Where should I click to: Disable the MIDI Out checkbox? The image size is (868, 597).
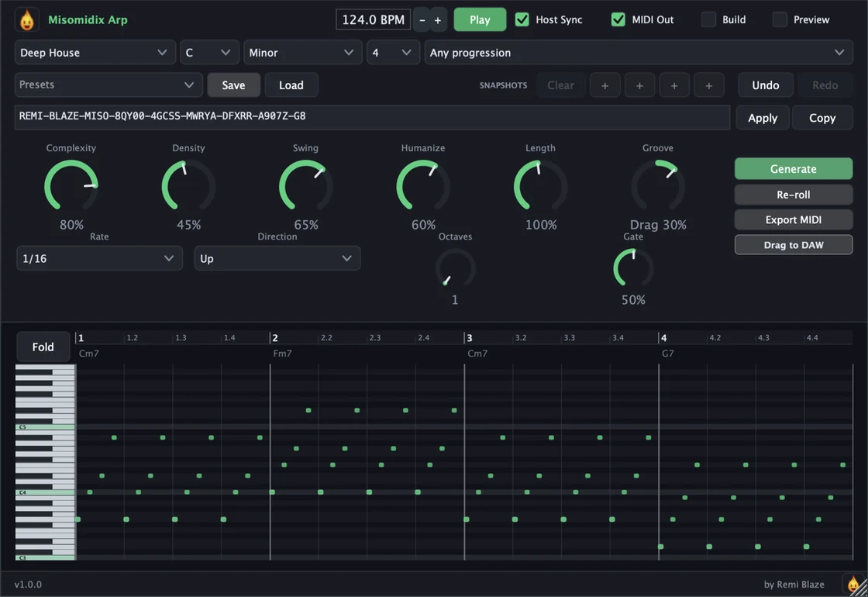pos(618,19)
